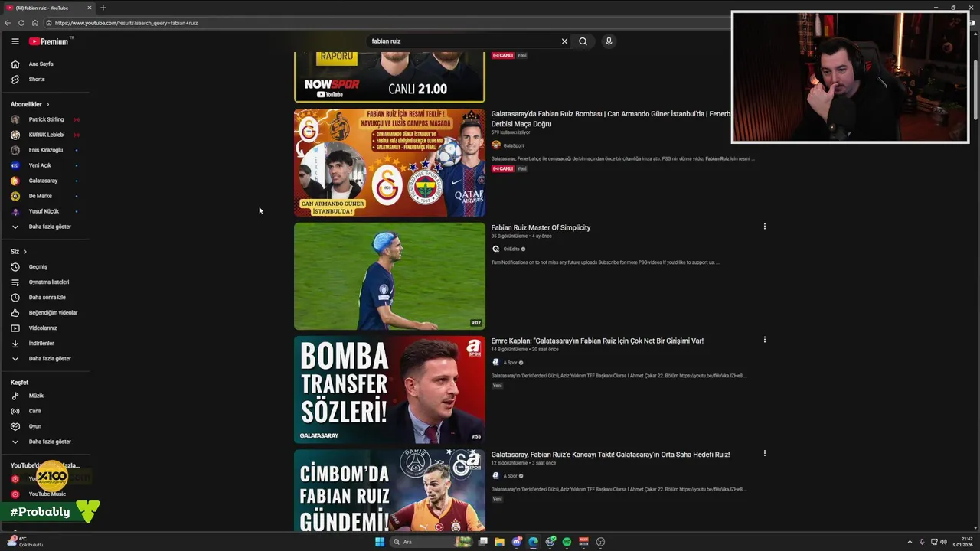The width and height of the screenshot is (980, 551).
Task: Open Emre Kaplan Galatasaray video title
Action: click(x=597, y=341)
